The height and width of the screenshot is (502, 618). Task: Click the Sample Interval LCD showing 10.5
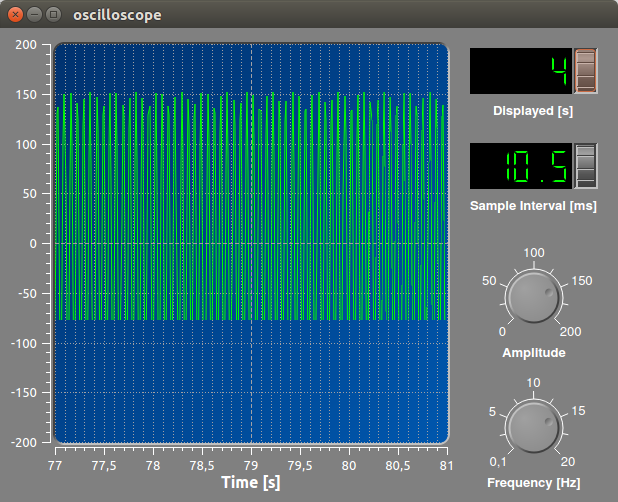[521, 166]
